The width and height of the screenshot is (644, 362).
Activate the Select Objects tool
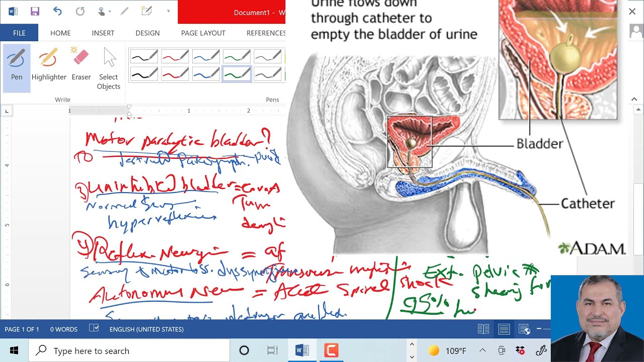(109, 68)
